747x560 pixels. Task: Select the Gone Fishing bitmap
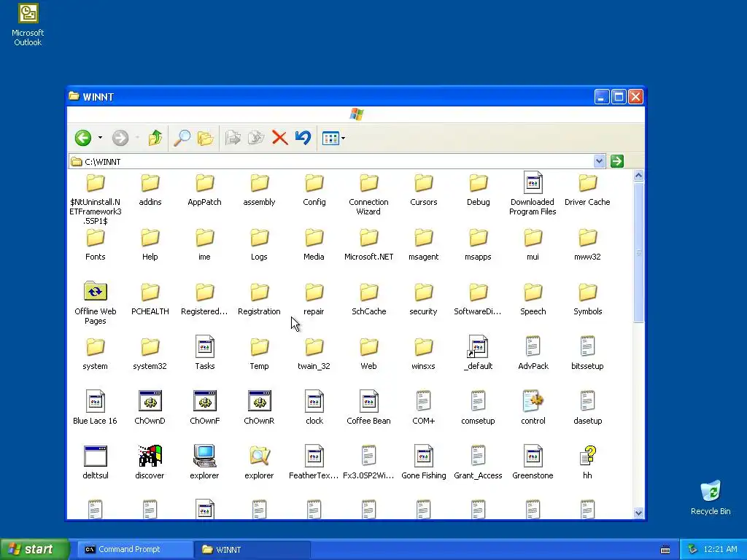tap(424, 463)
